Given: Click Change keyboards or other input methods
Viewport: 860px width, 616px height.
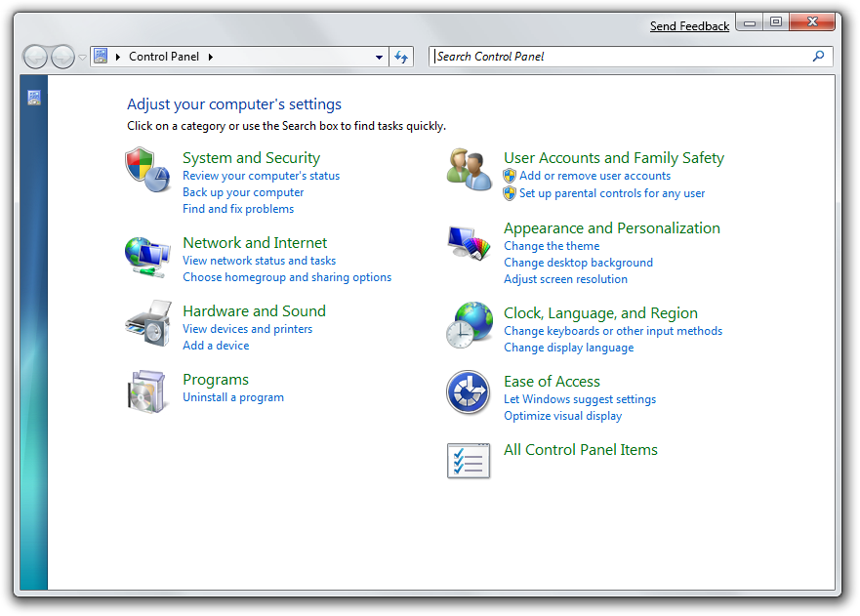Looking at the screenshot, I should pyautogui.click(x=613, y=331).
